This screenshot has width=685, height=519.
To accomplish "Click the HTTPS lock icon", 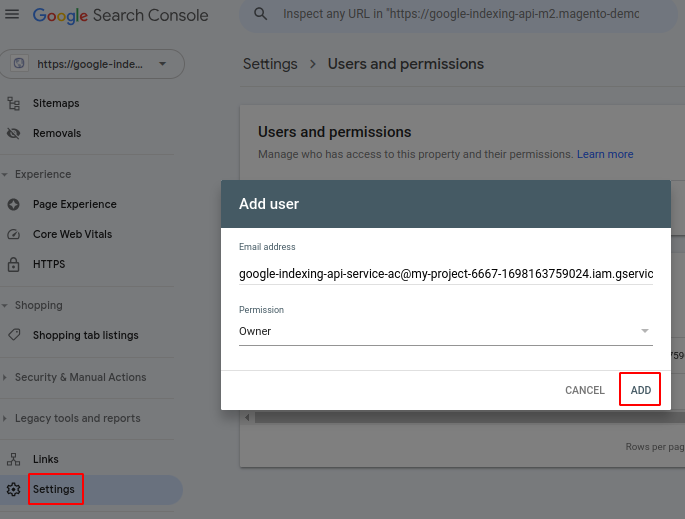I will pyautogui.click(x=14, y=264).
